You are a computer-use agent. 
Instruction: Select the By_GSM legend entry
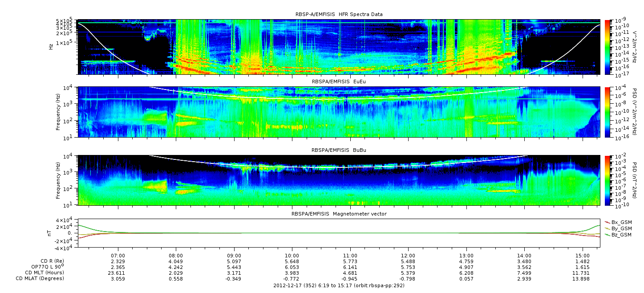(618, 228)
